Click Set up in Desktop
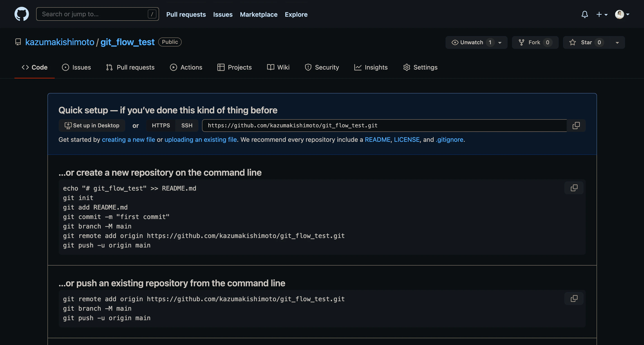The width and height of the screenshot is (644, 345). click(92, 125)
